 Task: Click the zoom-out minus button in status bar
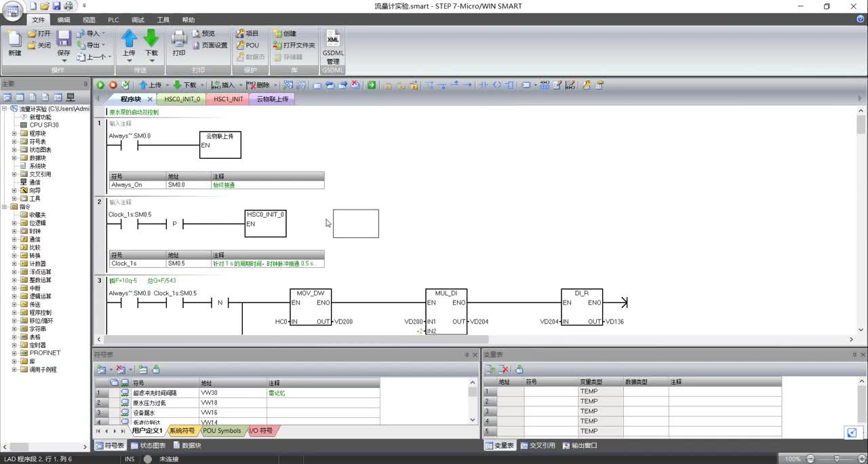[810, 459]
